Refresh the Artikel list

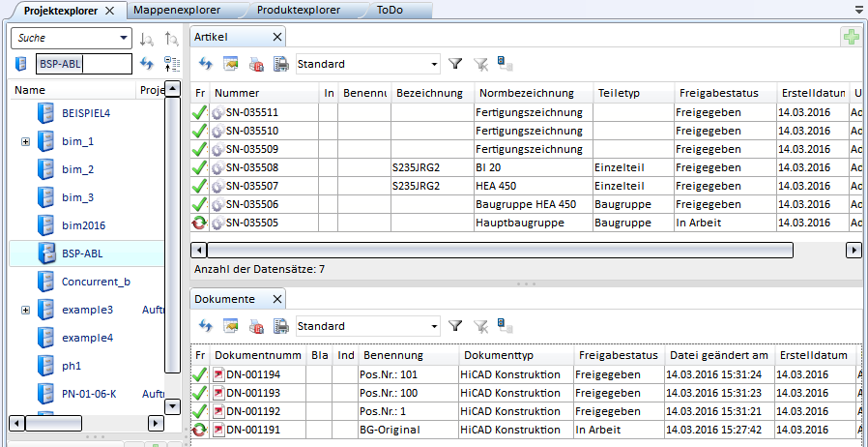pos(206,64)
